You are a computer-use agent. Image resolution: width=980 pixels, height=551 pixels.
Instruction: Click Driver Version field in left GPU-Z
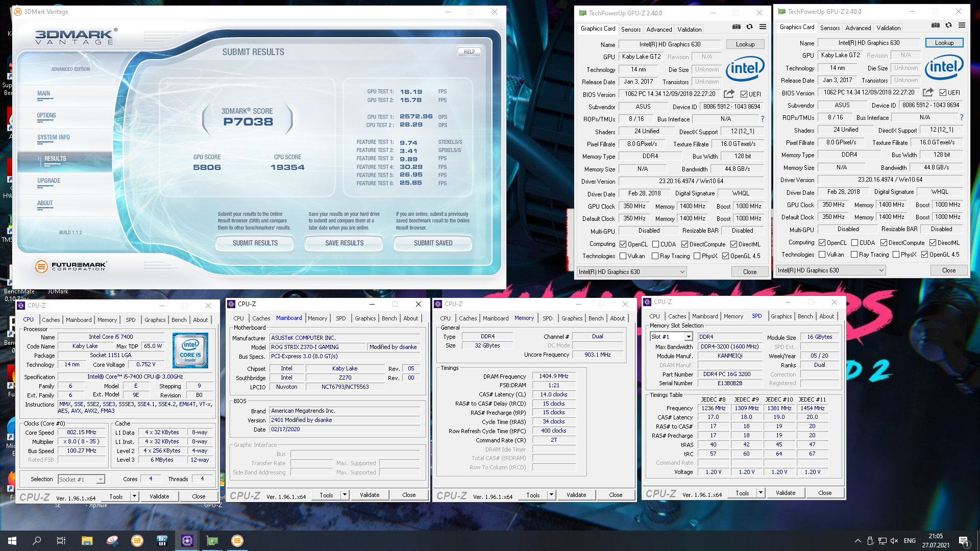tap(691, 181)
